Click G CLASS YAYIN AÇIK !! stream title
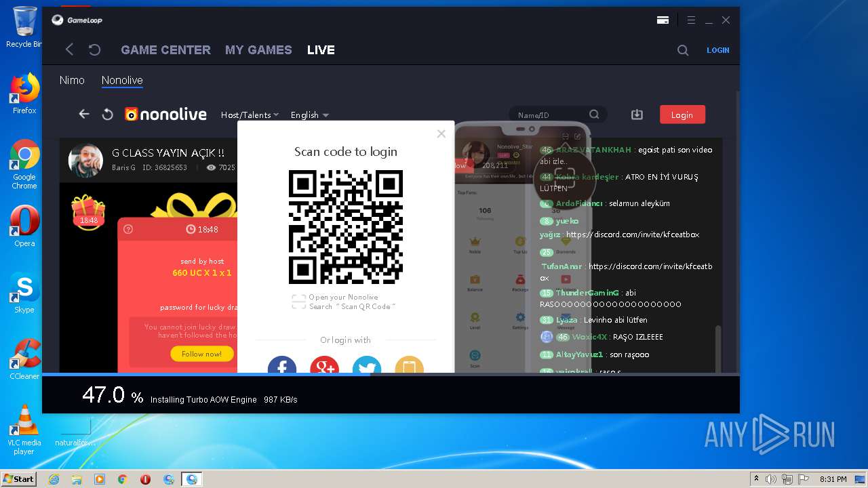Image resolution: width=868 pixels, height=488 pixels. tap(168, 153)
